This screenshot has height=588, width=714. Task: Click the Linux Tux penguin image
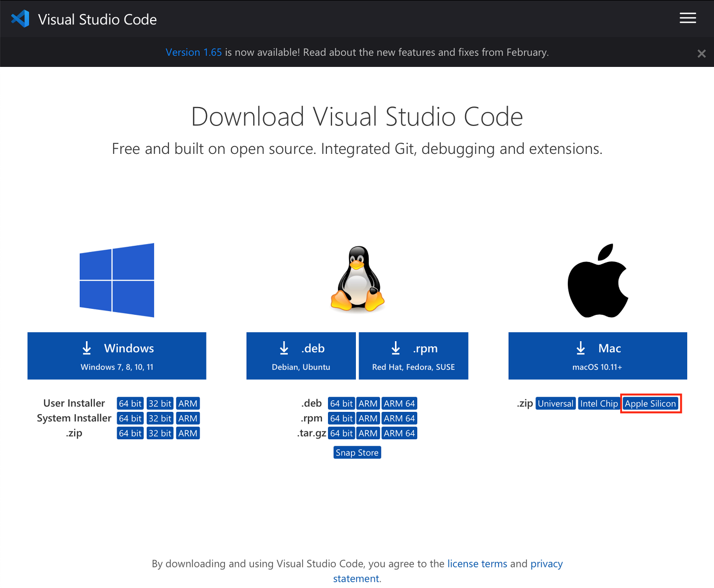[x=358, y=279]
